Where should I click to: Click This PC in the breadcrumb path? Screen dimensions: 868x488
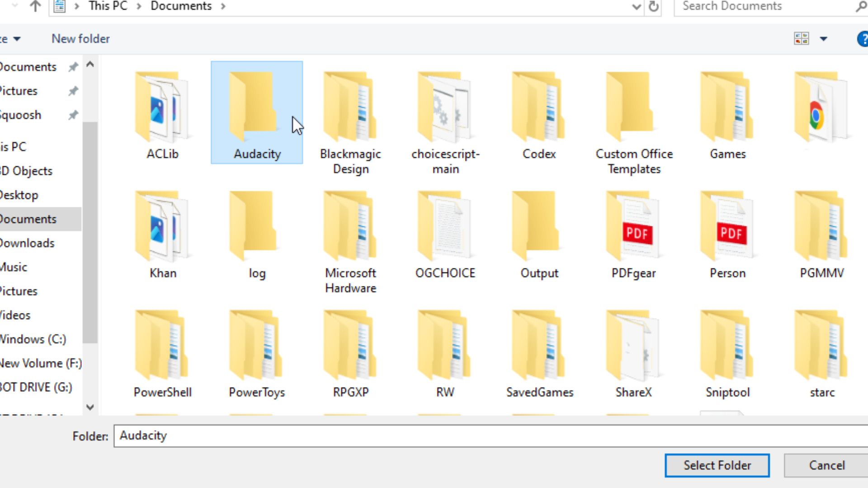108,6
